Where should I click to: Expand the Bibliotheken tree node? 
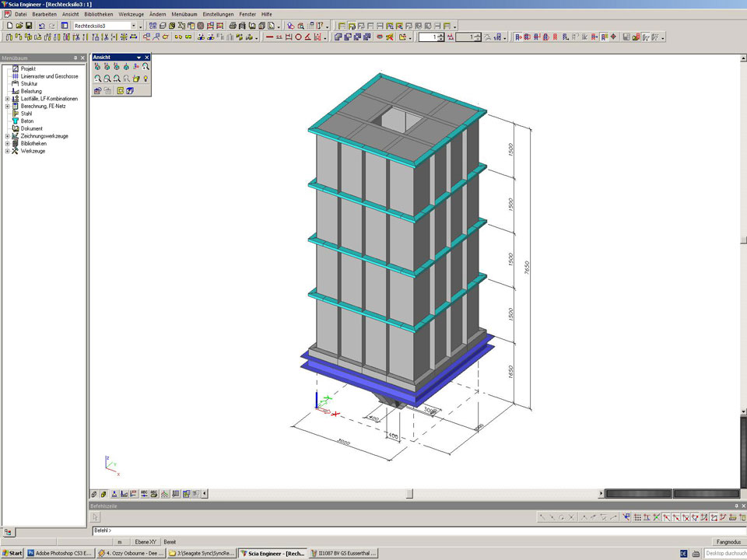pyautogui.click(x=7, y=144)
